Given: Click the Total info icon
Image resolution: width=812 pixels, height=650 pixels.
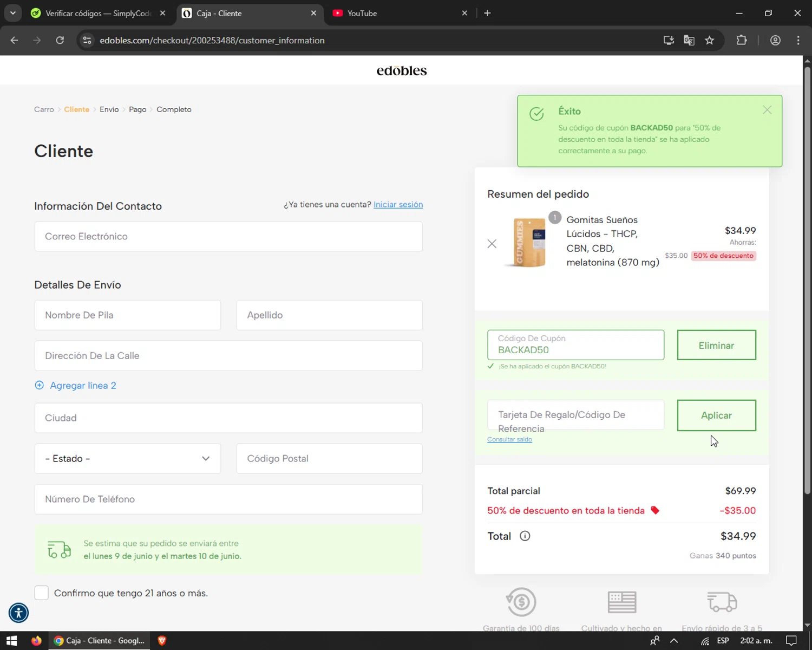Looking at the screenshot, I should click(x=525, y=536).
